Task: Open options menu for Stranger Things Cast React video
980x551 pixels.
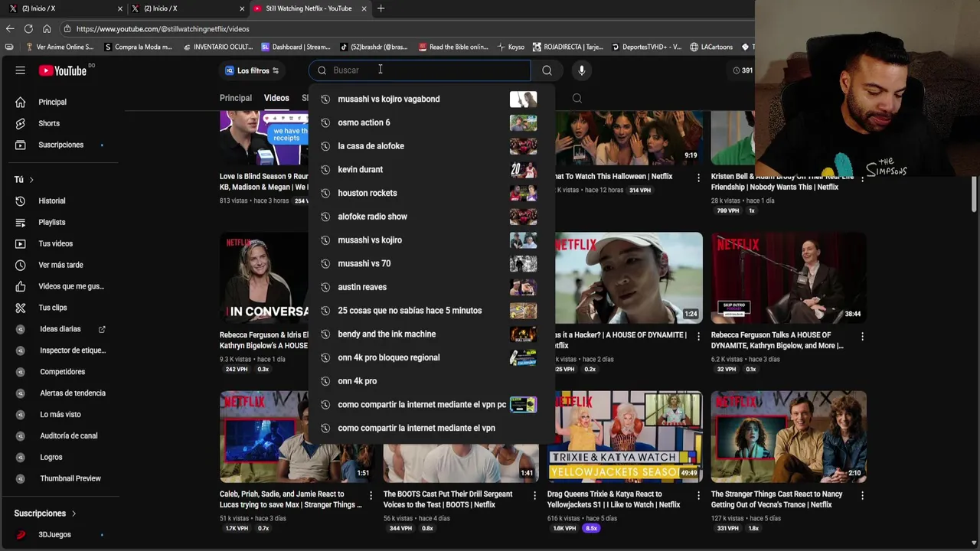Action: click(862, 495)
